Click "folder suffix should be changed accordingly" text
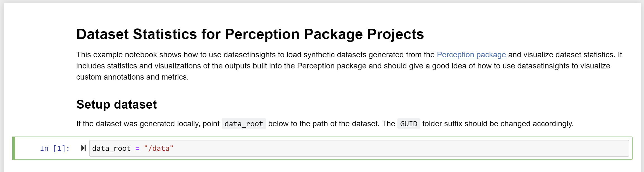Screen dimensions: 644x172 tap(498, 124)
